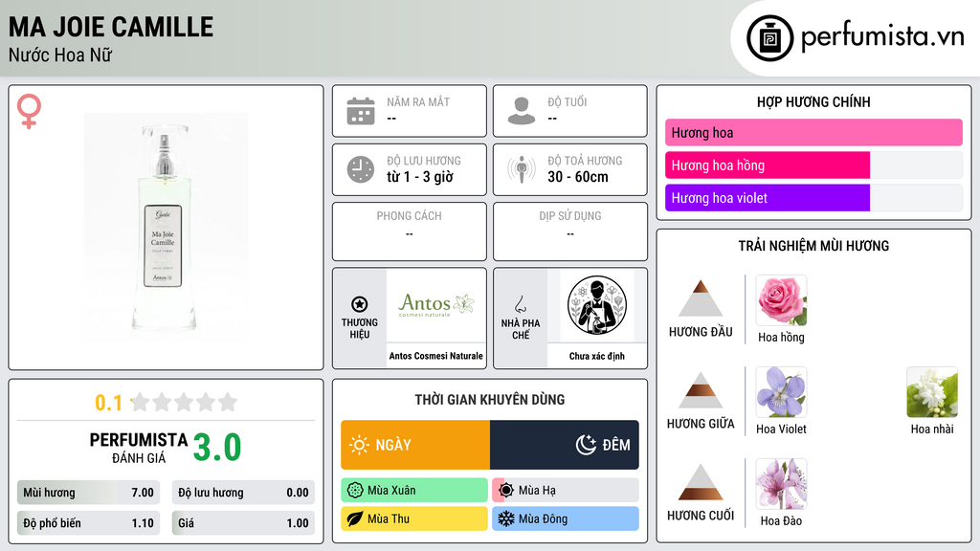This screenshot has height=551, width=980.
Task: Click the five-star rating row
Action: [185, 402]
